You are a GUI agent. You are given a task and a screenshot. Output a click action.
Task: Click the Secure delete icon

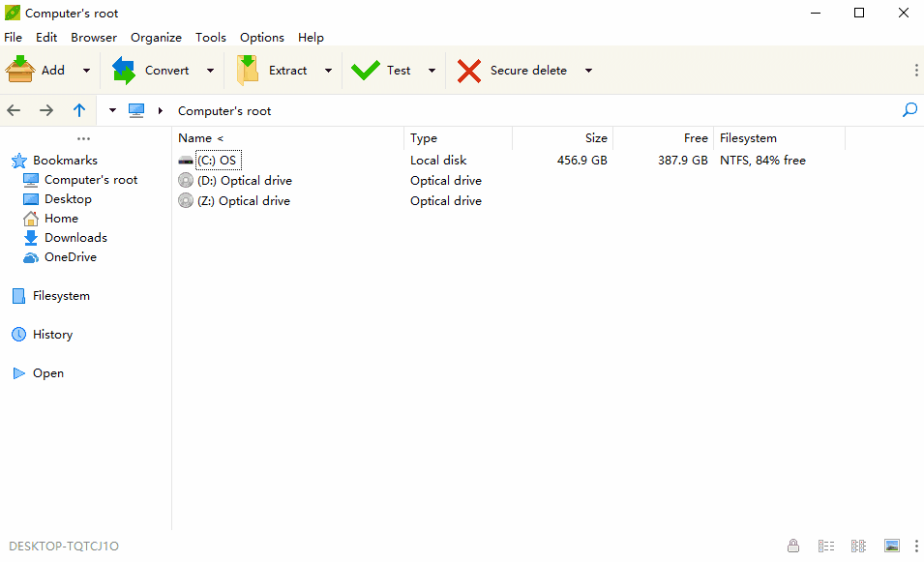pos(468,70)
